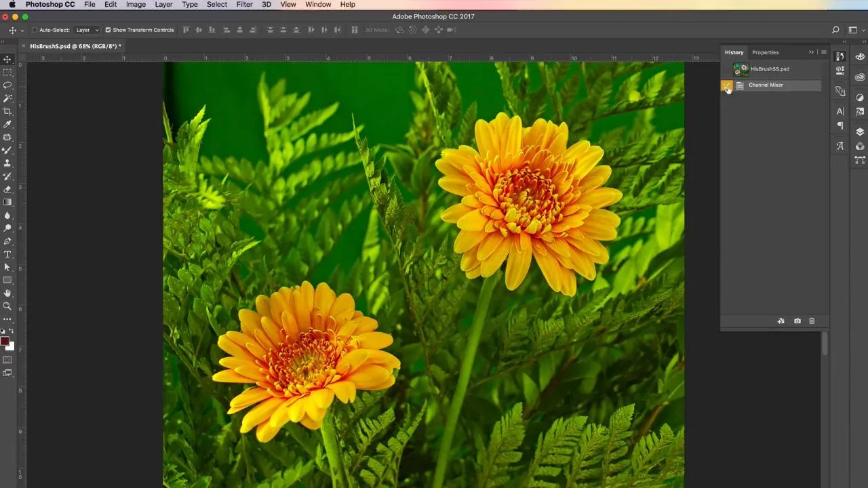Open the Layers panel icon

tap(860, 131)
